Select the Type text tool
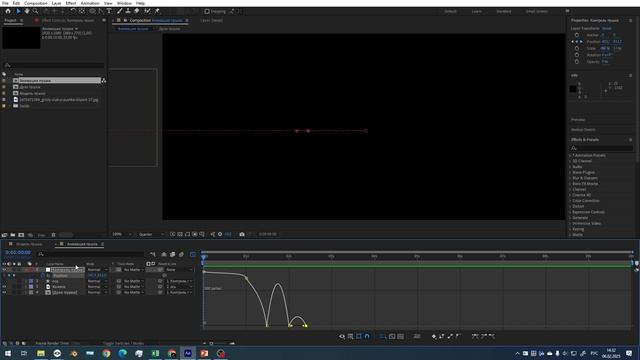The width and height of the screenshot is (640, 360). coord(109,11)
